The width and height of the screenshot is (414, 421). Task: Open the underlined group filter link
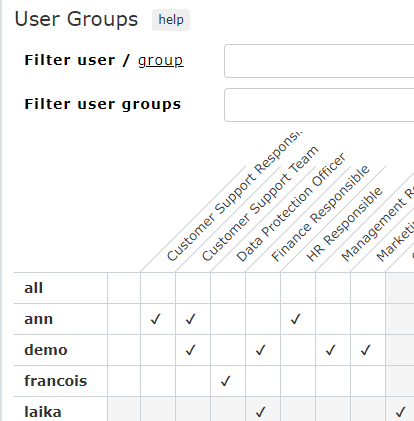[160, 60]
